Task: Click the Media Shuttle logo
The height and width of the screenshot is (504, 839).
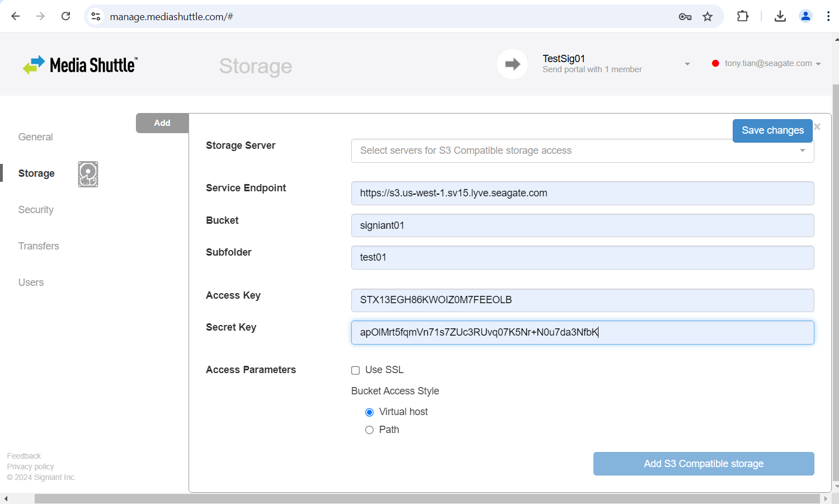Action: tap(80, 65)
